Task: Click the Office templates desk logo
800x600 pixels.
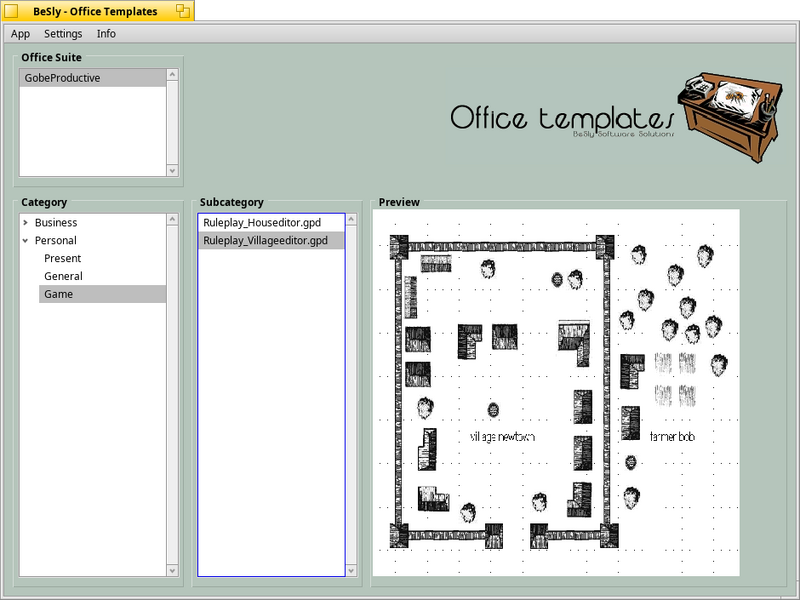Action: click(x=729, y=117)
